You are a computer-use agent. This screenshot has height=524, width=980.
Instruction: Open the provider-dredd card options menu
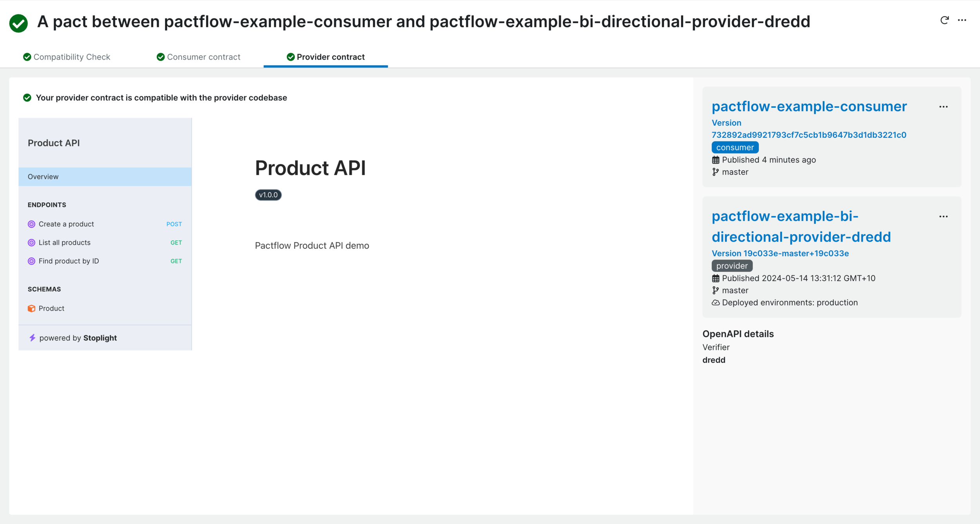click(x=944, y=216)
